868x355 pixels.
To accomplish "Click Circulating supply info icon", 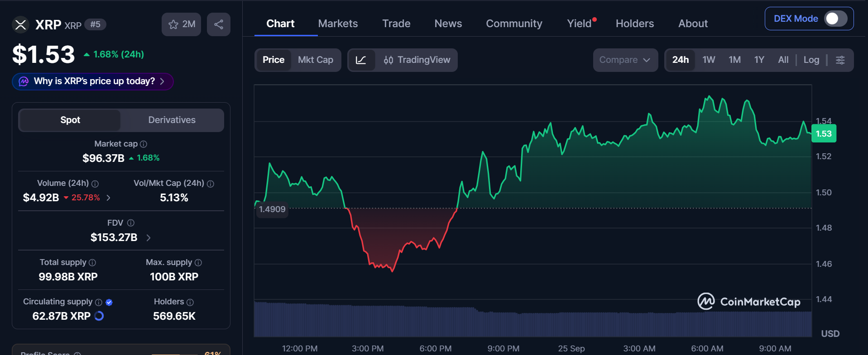I will pyautogui.click(x=99, y=302).
